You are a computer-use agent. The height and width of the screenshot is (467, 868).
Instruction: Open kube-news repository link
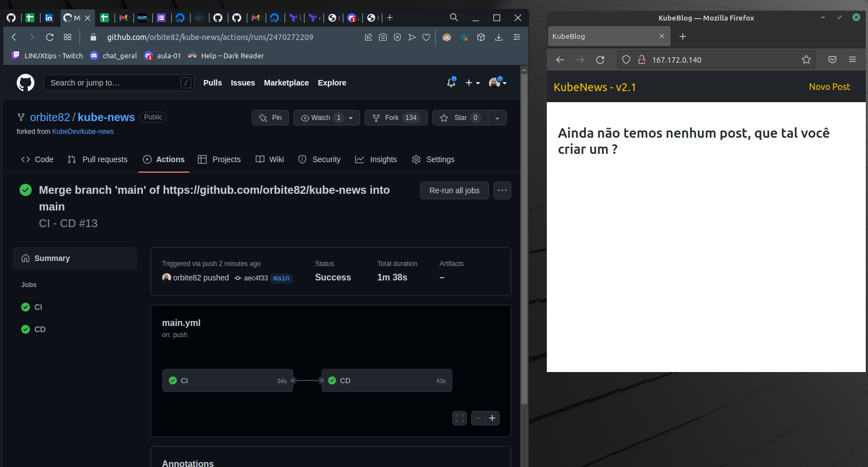point(106,117)
